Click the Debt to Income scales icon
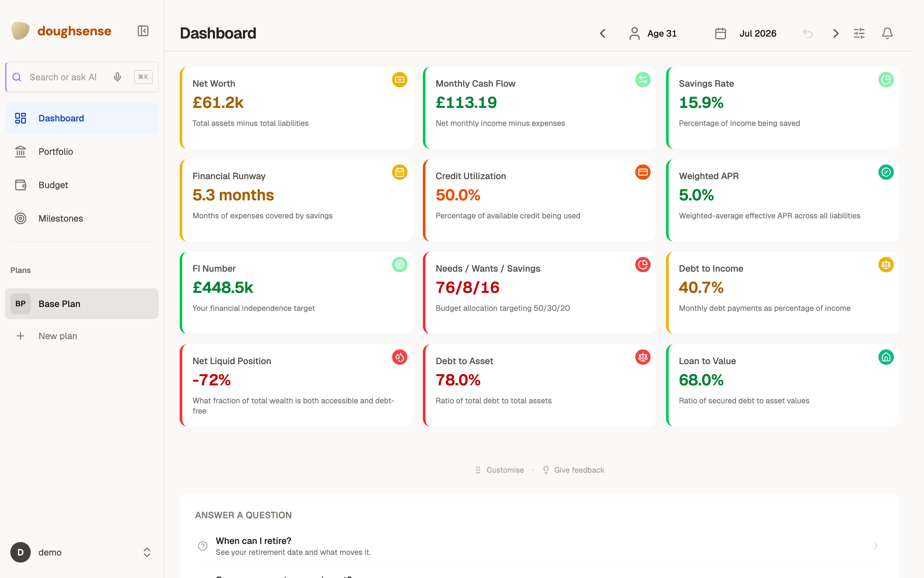The height and width of the screenshot is (578, 924). coord(886,265)
